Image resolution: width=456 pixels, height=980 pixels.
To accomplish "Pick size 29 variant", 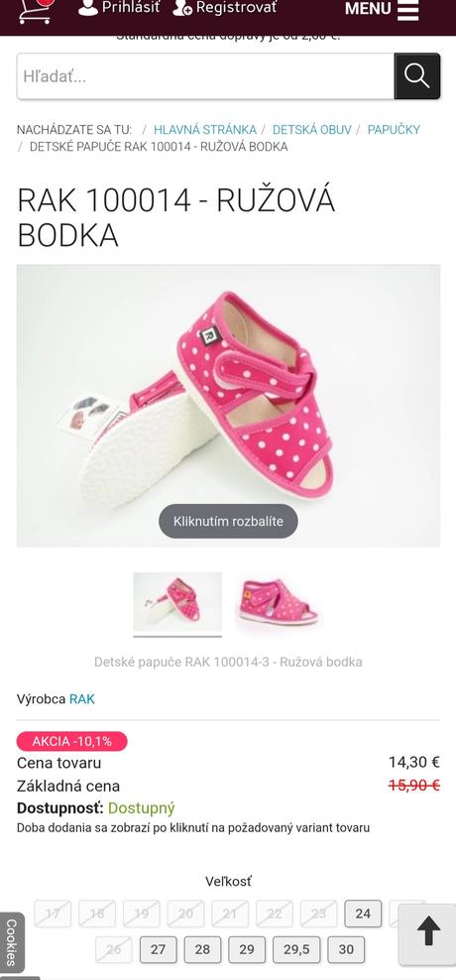I will pyautogui.click(x=247, y=949).
